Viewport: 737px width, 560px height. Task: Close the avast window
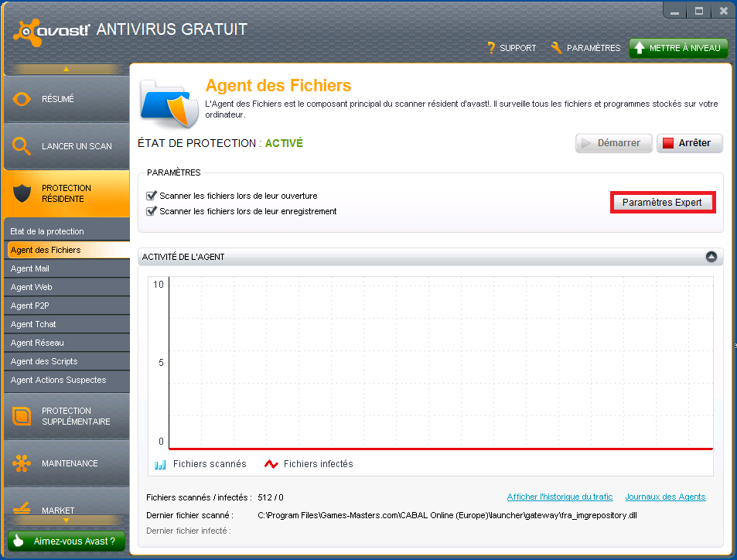[x=723, y=11]
